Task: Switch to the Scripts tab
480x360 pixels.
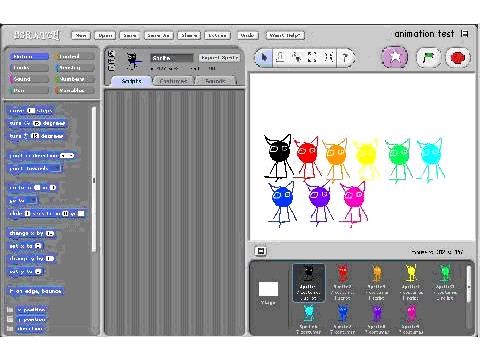Action: (x=131, y=81)
